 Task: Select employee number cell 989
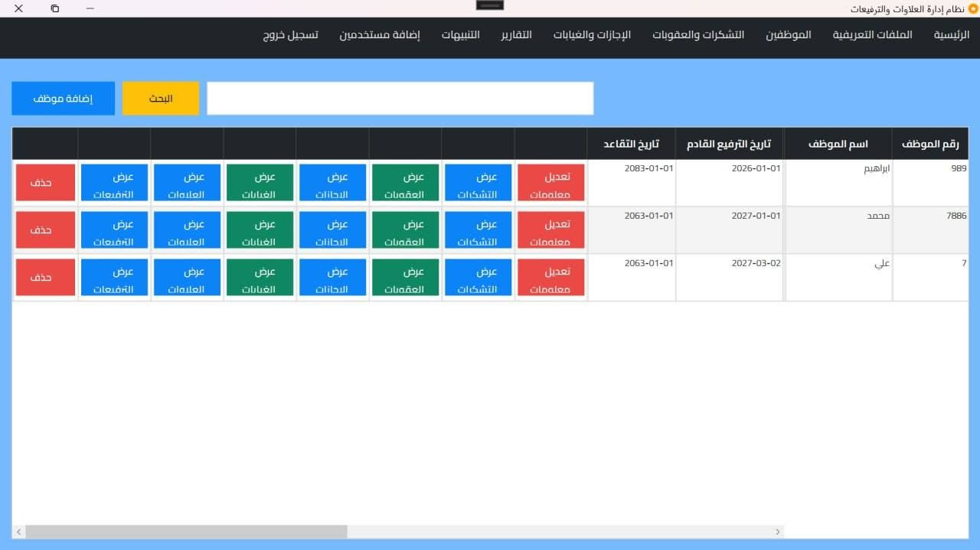[930, 183]
